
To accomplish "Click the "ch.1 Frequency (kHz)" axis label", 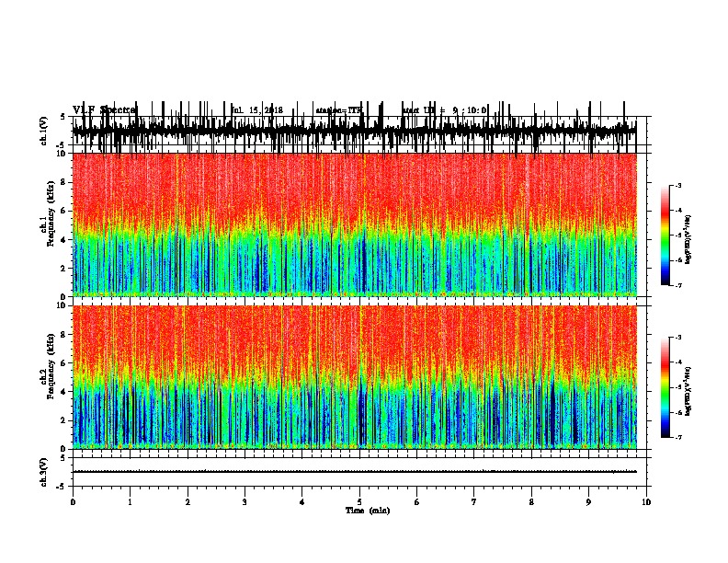I will pos(48,214).
